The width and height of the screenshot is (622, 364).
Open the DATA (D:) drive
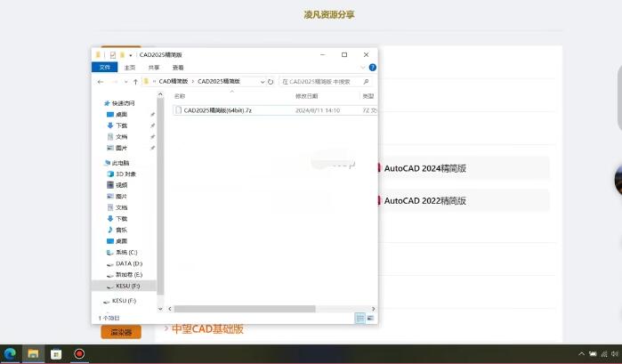pos(129,263)
